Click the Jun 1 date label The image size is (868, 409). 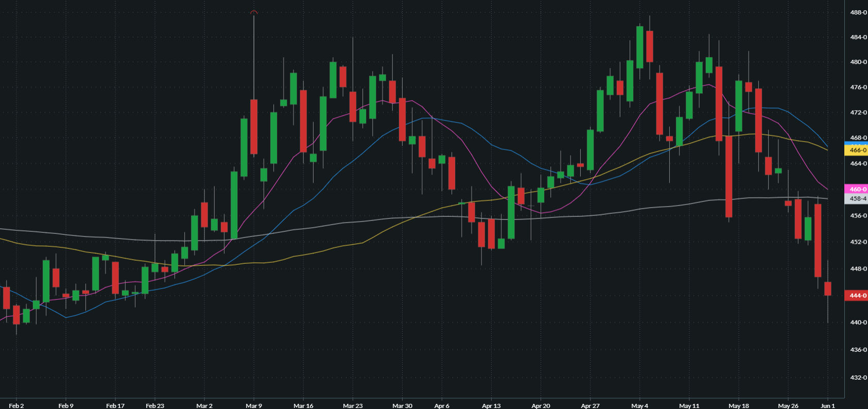(828, 405)
